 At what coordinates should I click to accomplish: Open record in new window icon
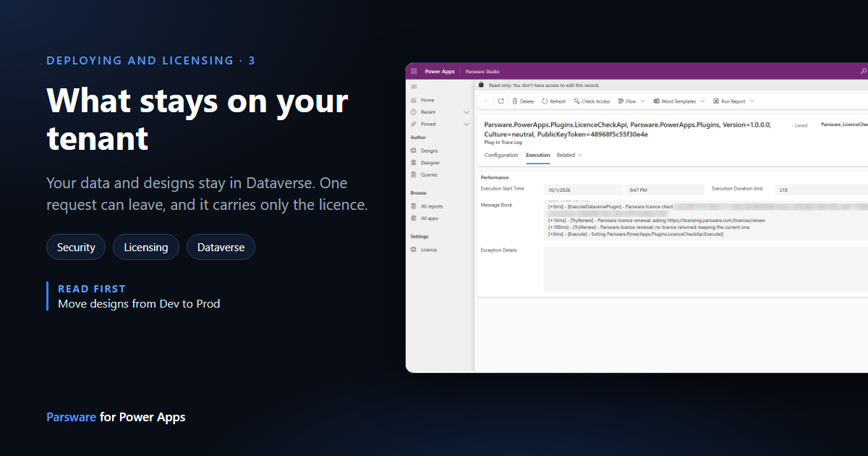click(501, 101)
